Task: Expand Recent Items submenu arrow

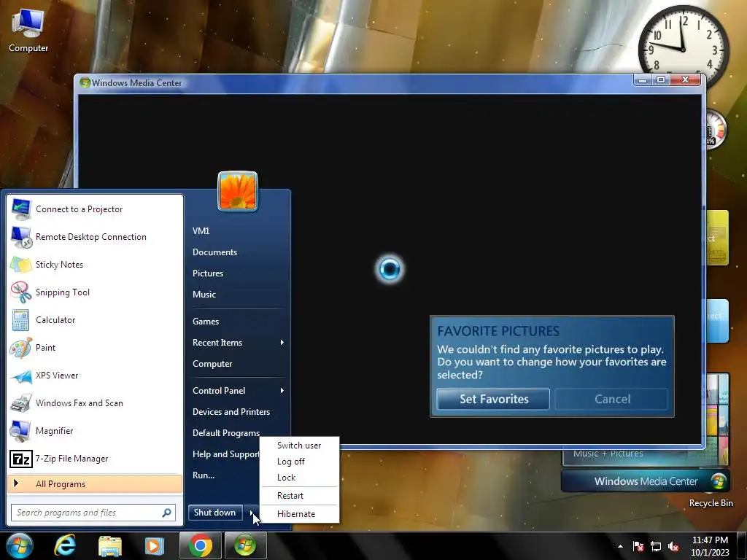Action: point(282,343)
